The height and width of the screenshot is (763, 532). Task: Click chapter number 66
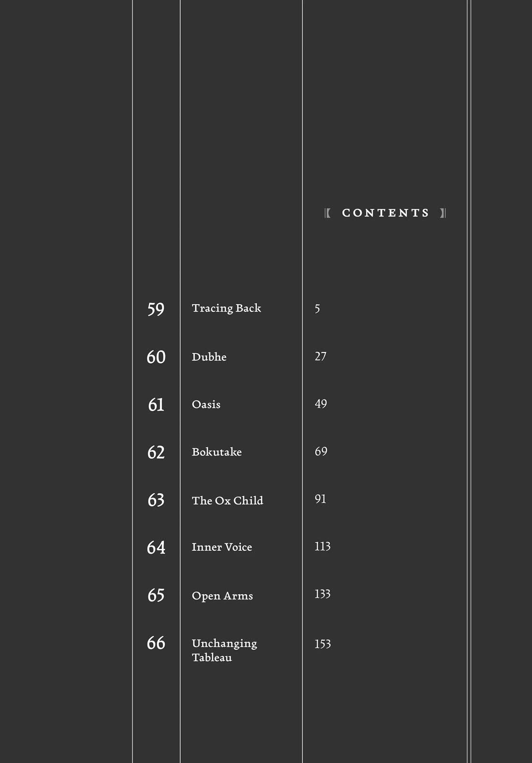click(x=156, y=643)
